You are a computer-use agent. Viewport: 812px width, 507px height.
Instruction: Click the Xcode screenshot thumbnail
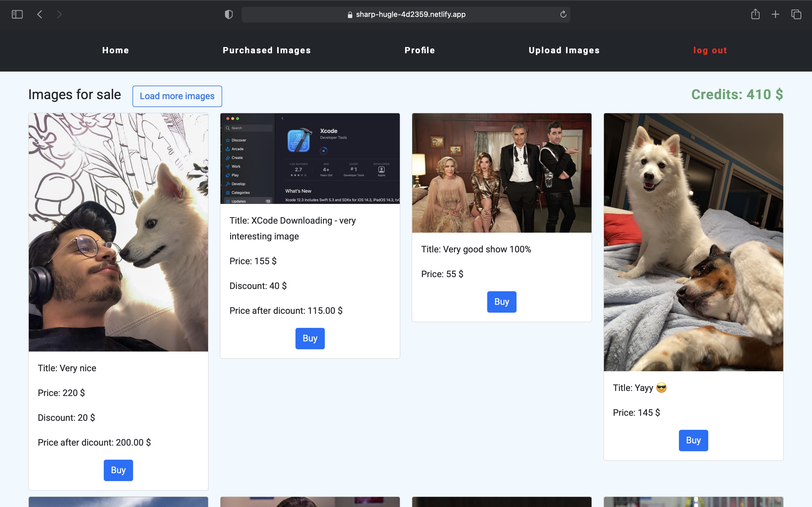[x=310, y=159]
